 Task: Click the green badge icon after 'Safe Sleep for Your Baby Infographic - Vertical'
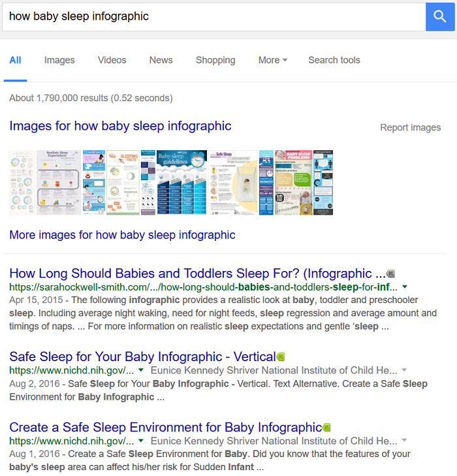point(281,357)
